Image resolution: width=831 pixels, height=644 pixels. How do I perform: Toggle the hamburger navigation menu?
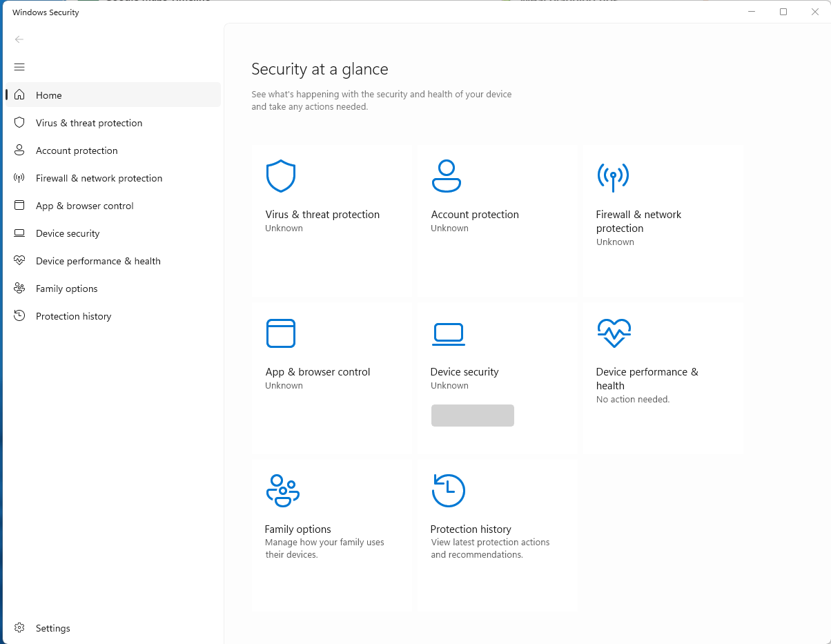[x=19, y=67]
